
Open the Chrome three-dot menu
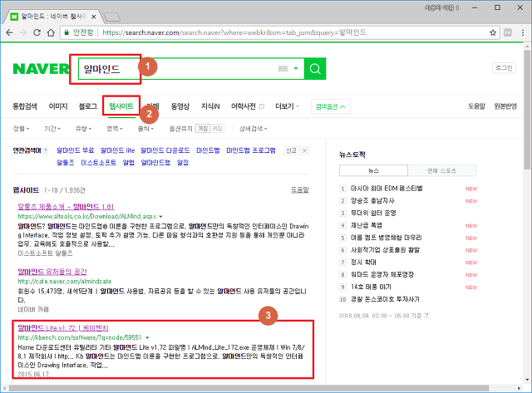(x=523, y=32)
